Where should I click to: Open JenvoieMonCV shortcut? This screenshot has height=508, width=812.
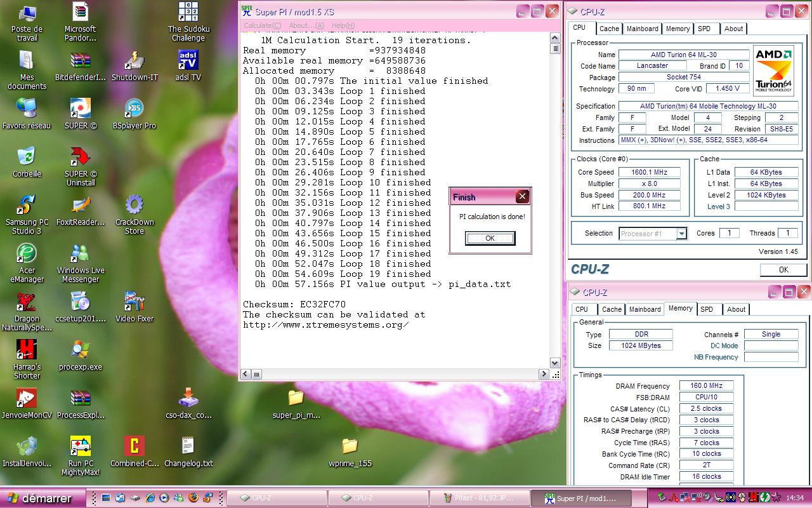[x=27, y=404]
